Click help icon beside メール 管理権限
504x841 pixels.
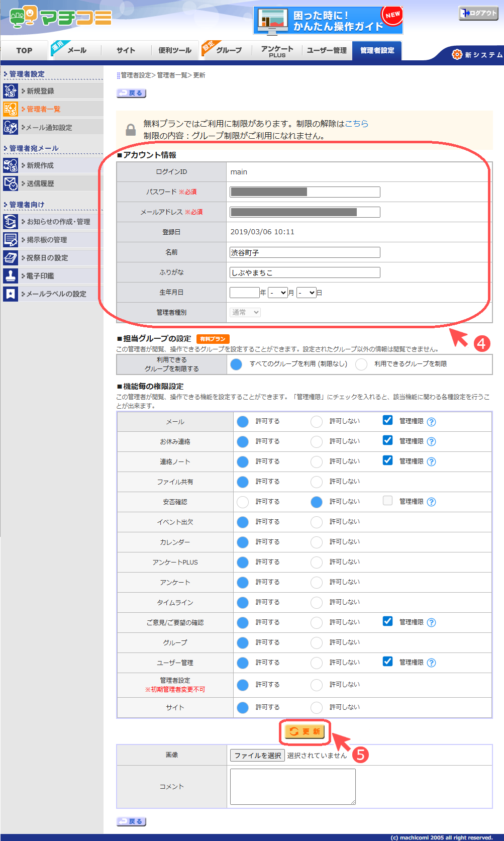coord(431,422)
